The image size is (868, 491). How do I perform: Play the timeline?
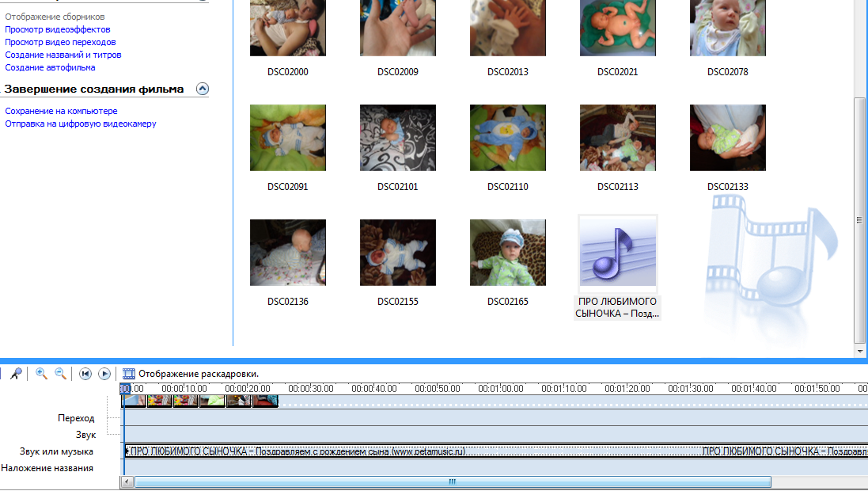coord(104,374)
